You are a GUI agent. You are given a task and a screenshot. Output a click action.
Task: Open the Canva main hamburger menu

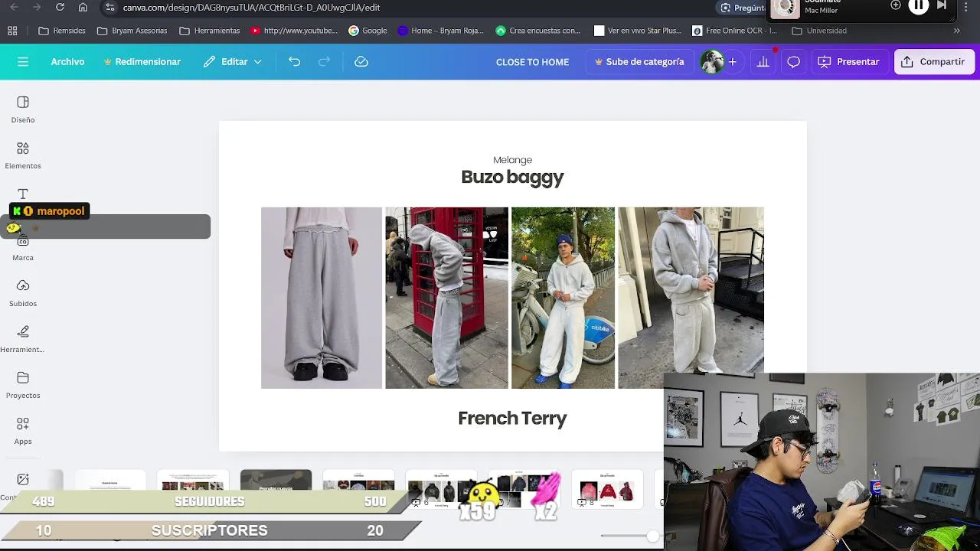[x=23, y=61]
